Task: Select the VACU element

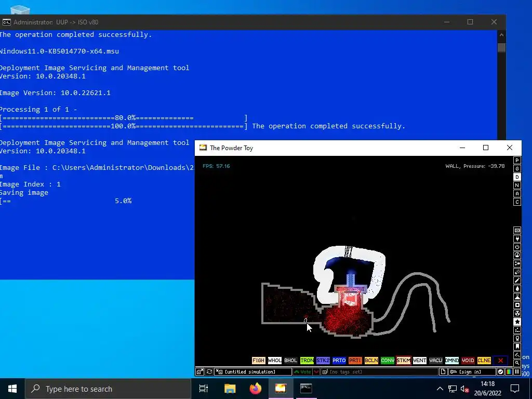Action: click(x=436, y=361)
